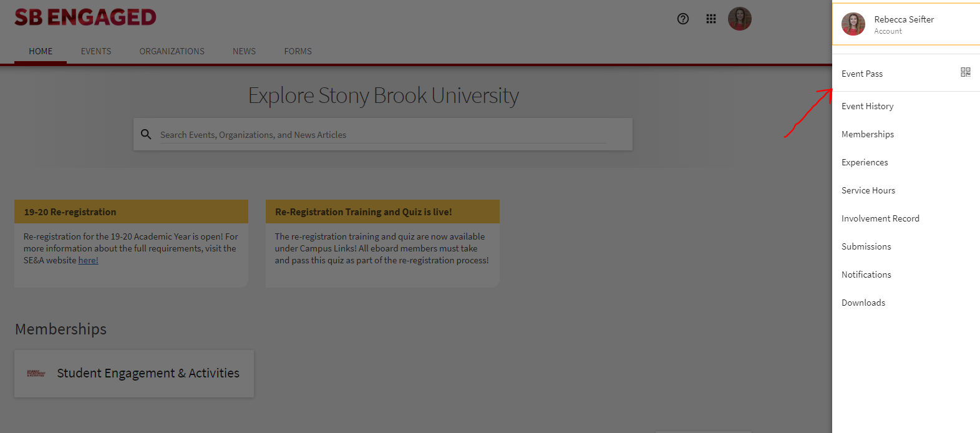Click the Student Engagement & Activities logo thumbnail
Screen dimensions: 980x433
pos(36,373)
